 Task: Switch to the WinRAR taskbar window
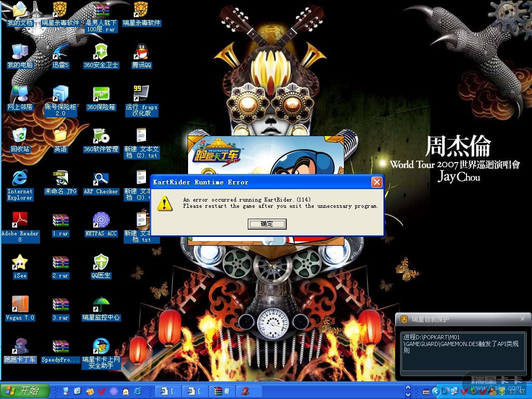[x=223, y=391]
